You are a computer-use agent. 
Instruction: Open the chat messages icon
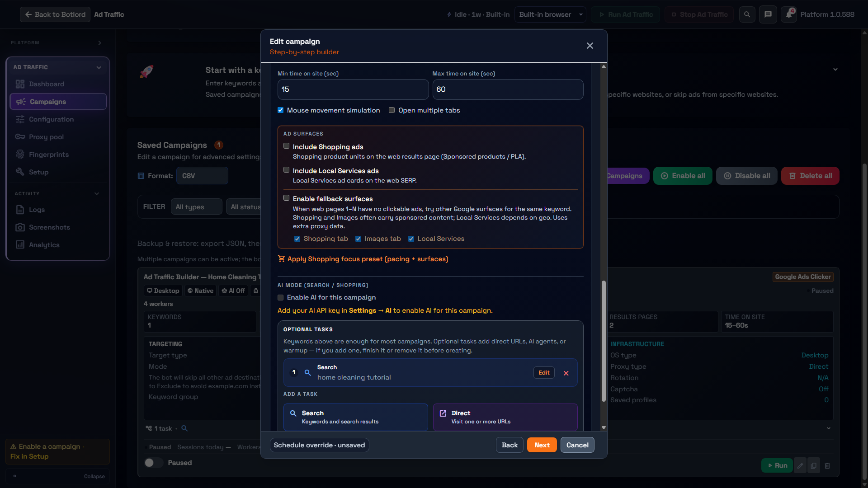click(x=768, y=14)
